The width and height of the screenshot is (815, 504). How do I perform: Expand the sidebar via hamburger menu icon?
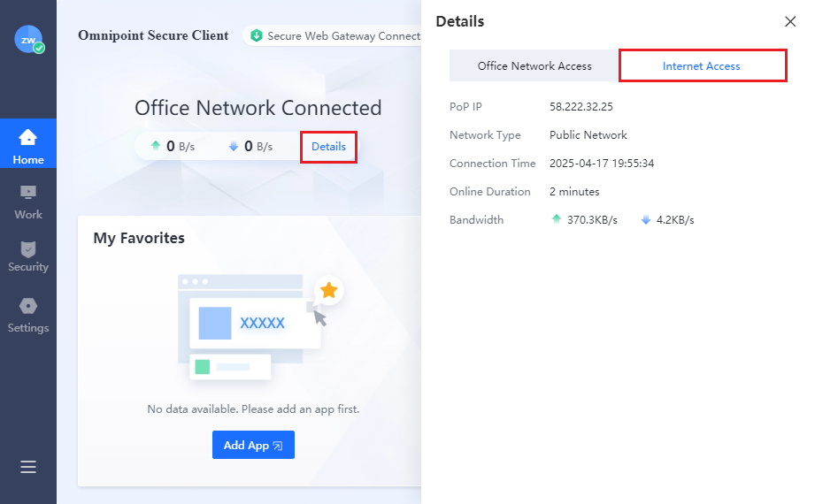click(x=28, y=467)
